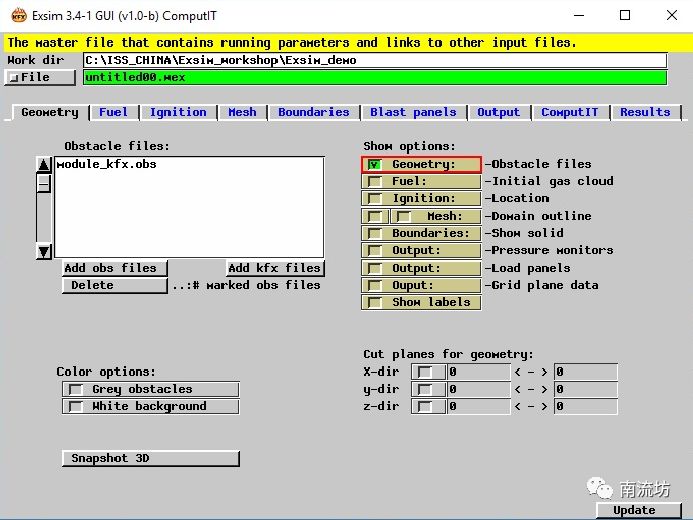The height and width of the screenshot is (520, 693).
Task: Take a Snapshot 3D
Action: [x=150, y=458]
